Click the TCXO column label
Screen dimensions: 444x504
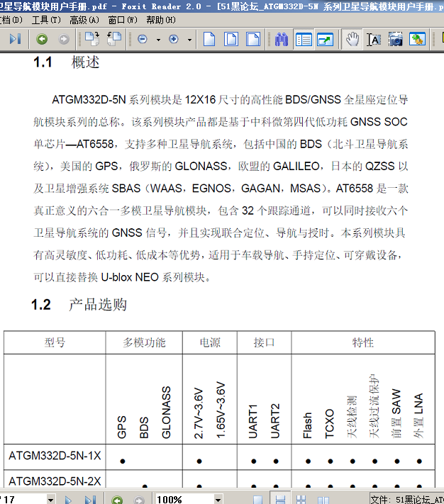tap(329, 424)
